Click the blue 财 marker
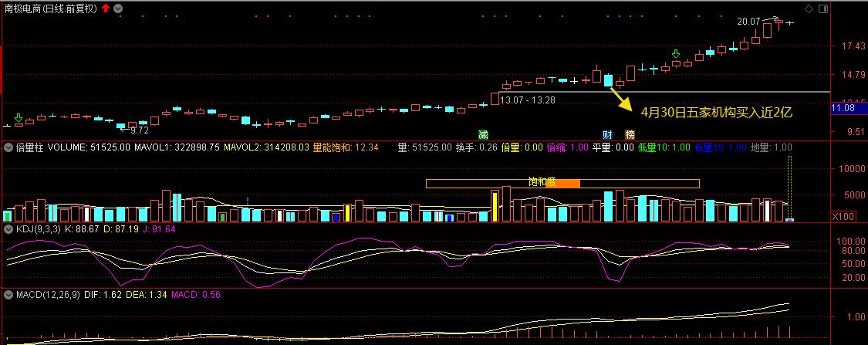 [x=607, y=134]
